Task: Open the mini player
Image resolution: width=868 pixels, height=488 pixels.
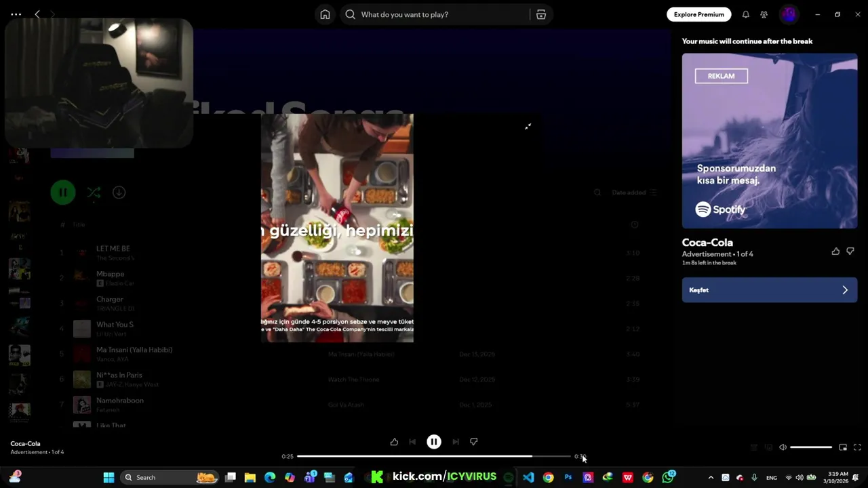Action: (843, 447)
